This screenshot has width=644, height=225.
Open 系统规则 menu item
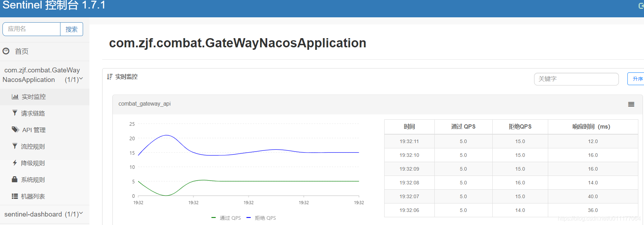[x=33, y=180]
